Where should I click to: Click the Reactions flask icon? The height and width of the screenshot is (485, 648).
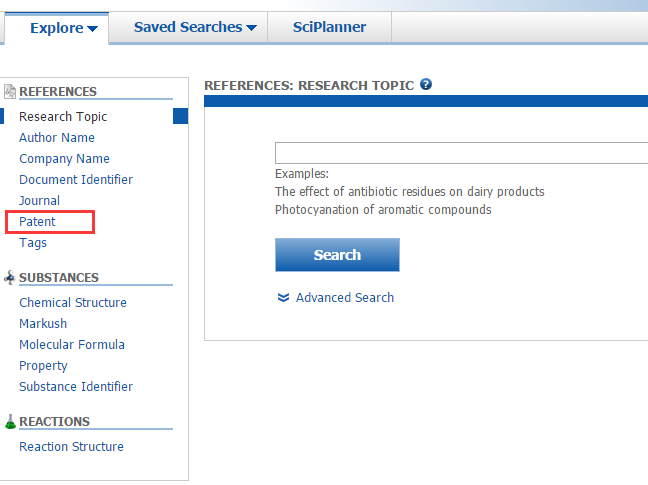(10, 422)
